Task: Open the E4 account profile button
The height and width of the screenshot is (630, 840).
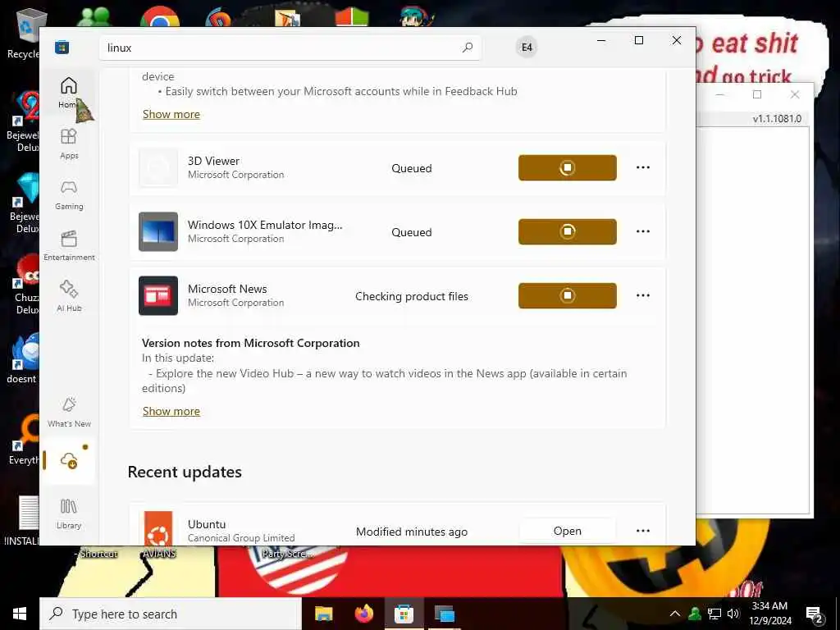Action: point(527,47)
